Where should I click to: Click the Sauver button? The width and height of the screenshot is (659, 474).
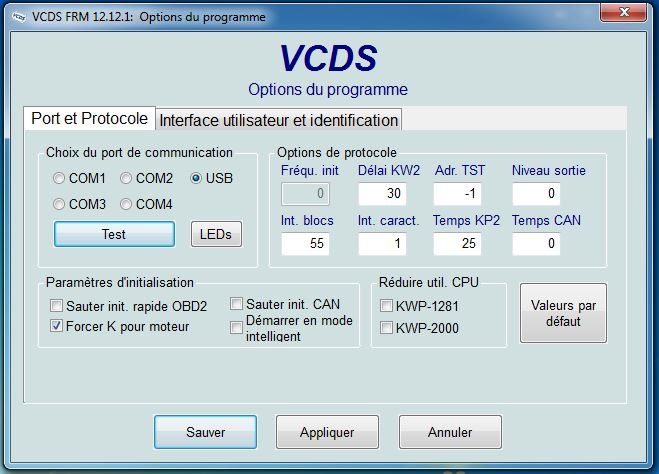coord(206,432)
